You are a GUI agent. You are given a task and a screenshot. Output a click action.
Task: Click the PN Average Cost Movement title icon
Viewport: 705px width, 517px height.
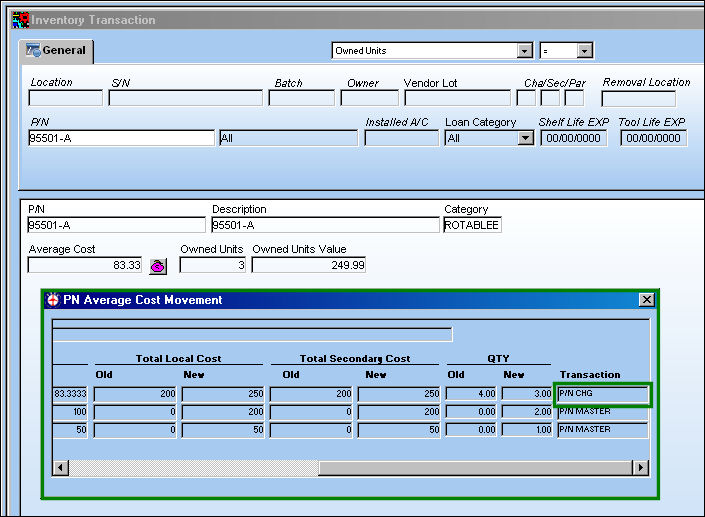(x=53, y=300)
